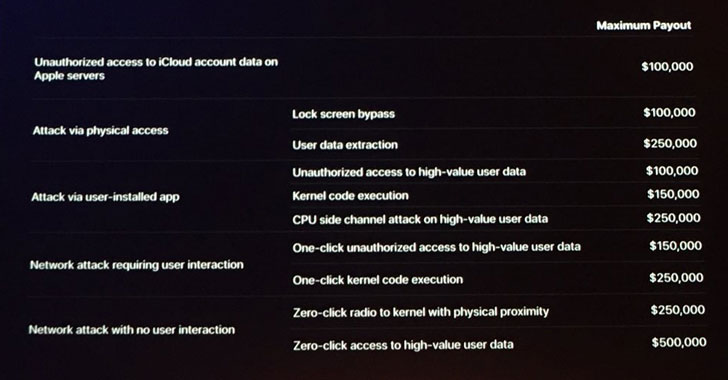Click the Maximum Payout column header

tap(644, 26)
